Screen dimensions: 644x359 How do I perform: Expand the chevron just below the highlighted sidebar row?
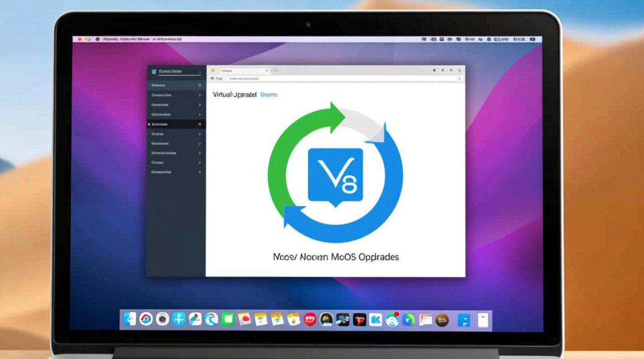(199, 134)
